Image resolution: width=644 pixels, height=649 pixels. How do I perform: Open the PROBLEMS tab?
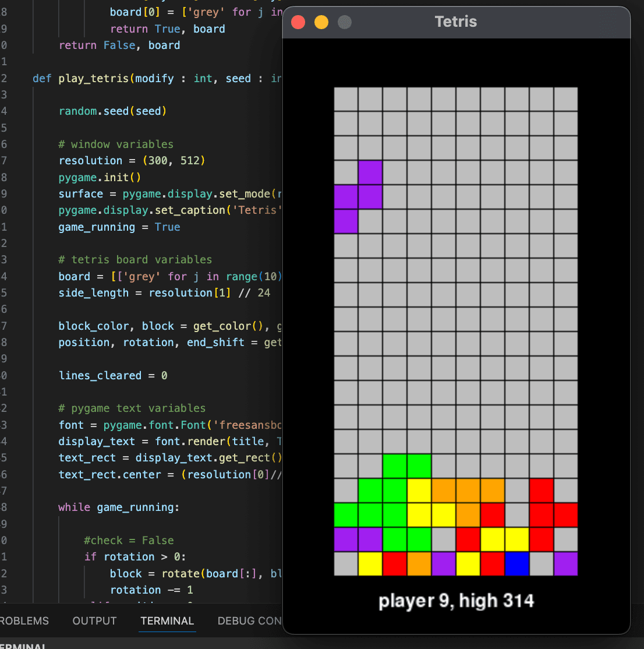pyautogui.click(x=24, y=621)
